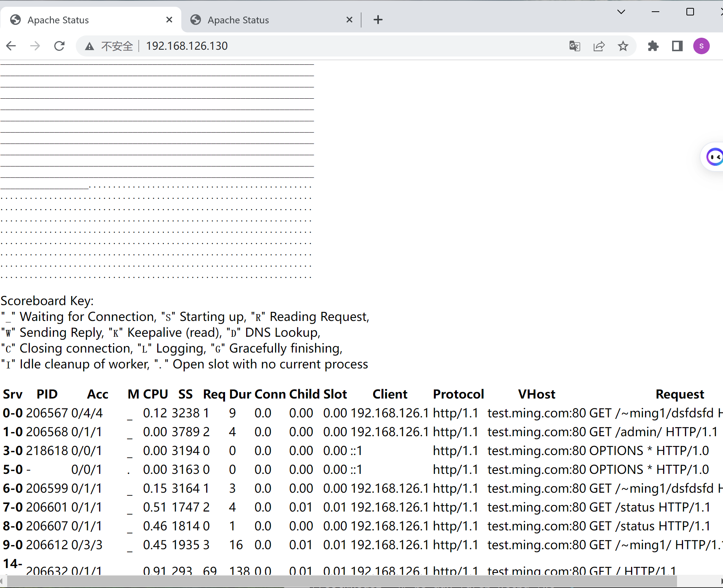Reload the Apache Status page
The width and height of the screenshot is (723, 588).
pyautogui.click(x=59, y=46)
